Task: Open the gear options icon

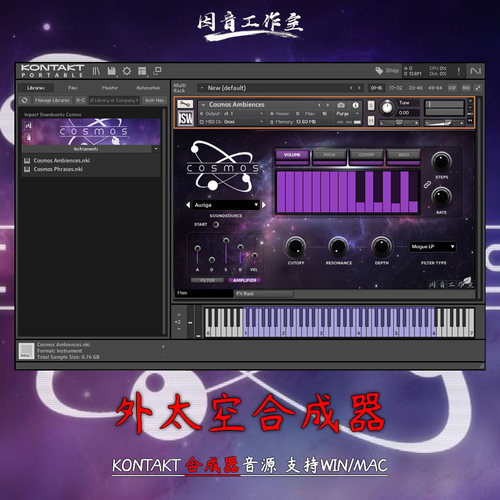Action: (127, 71)
